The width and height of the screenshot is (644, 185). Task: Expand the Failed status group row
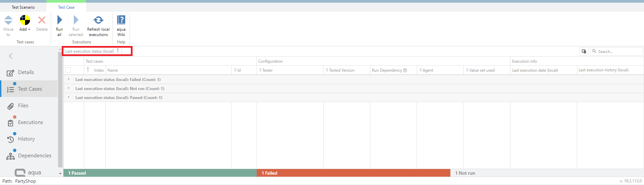point(69,79)
